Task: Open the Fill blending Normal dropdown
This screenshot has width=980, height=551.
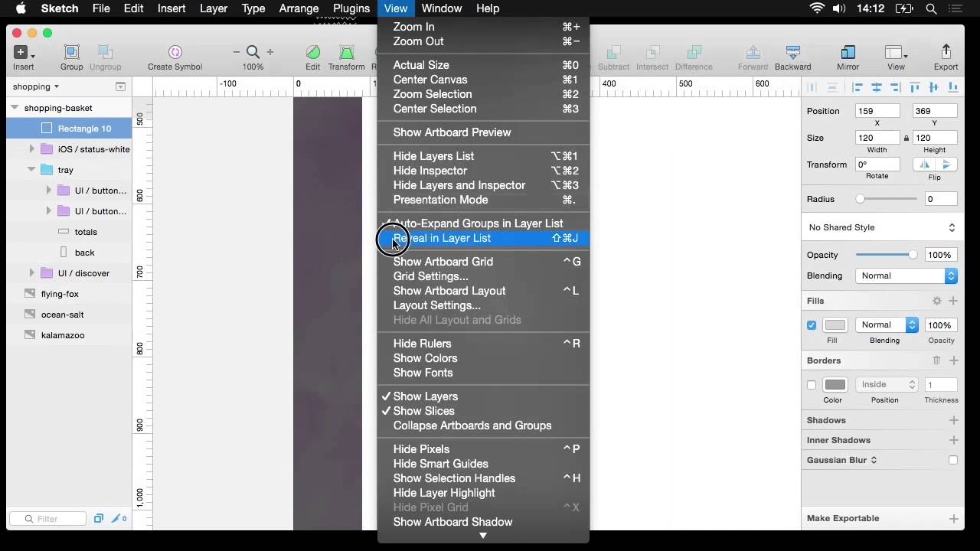Action: [x=887, y=325]
